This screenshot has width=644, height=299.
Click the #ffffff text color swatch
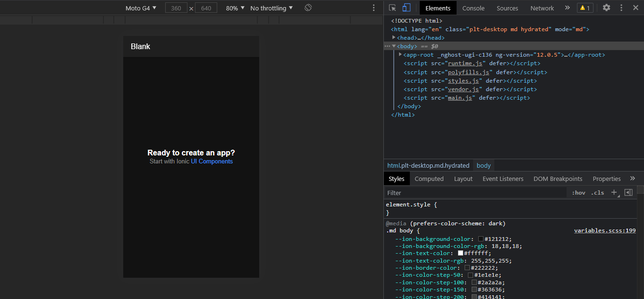pyautogui.click(x=460, y=253)
